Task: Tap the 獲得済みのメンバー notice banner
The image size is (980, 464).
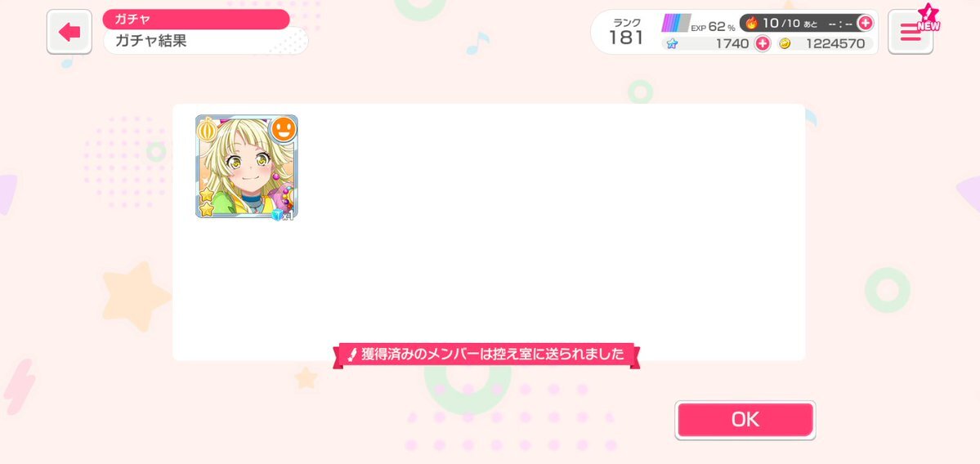Action: click(x=486, y=355)
